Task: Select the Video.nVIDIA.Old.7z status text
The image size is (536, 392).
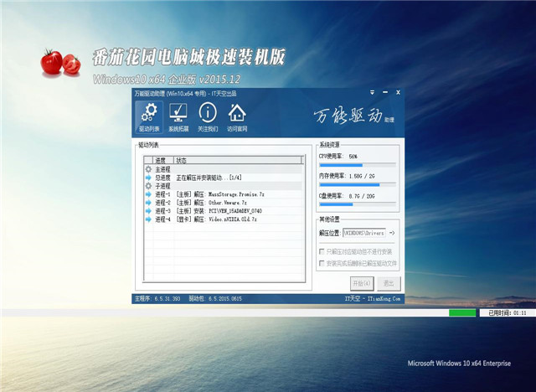Action: 216,219
